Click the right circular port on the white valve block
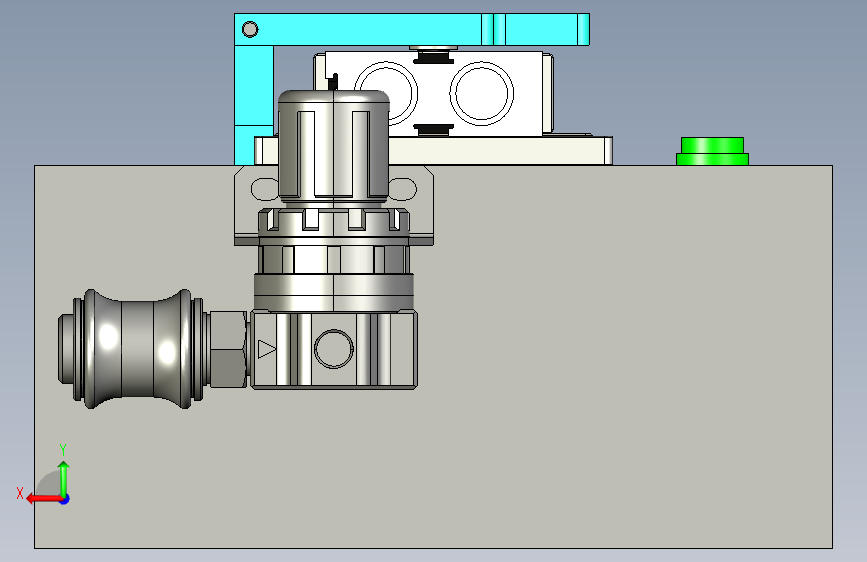 (482, 93)
